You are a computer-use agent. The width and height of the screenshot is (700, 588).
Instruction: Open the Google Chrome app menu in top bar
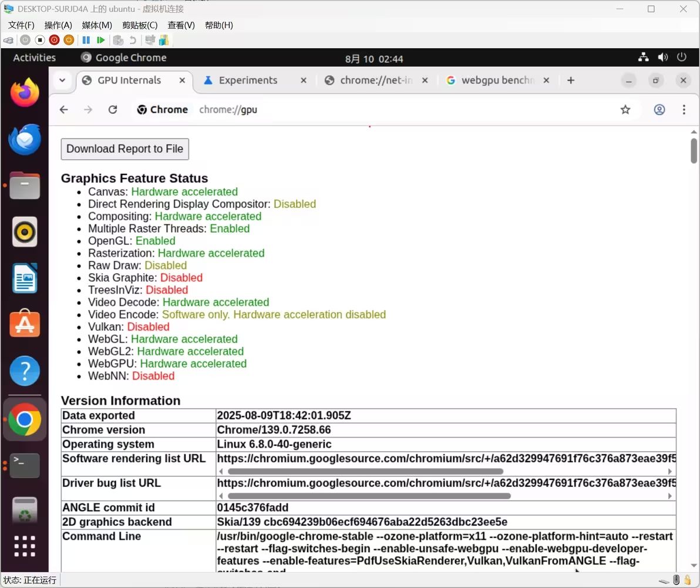(124, 58)
